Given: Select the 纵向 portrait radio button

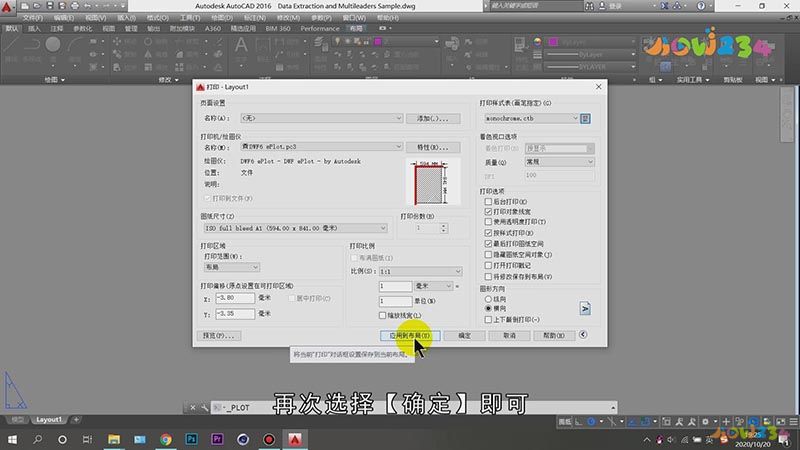Looking at the screenshot, I should 488,299.
